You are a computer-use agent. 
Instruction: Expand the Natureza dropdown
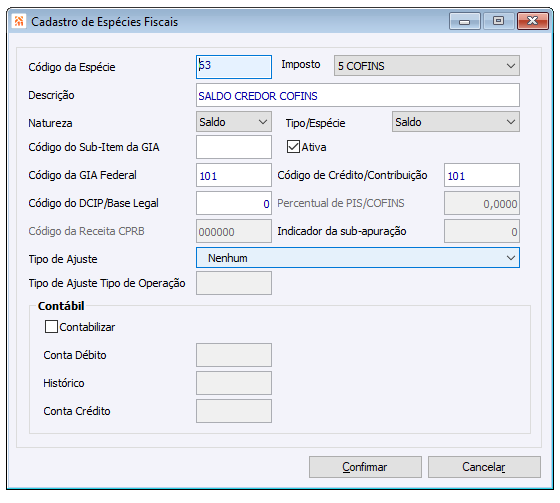(234, 122)
